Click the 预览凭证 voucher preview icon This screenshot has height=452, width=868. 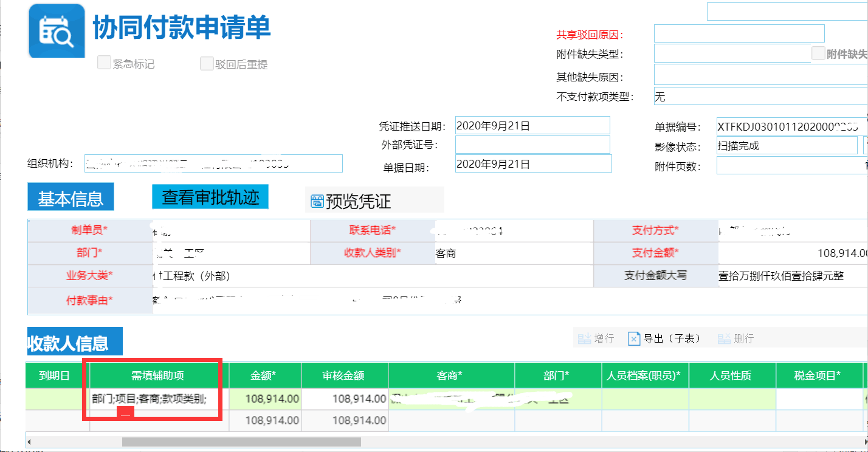pyautogui.click(x=317, y=201)
